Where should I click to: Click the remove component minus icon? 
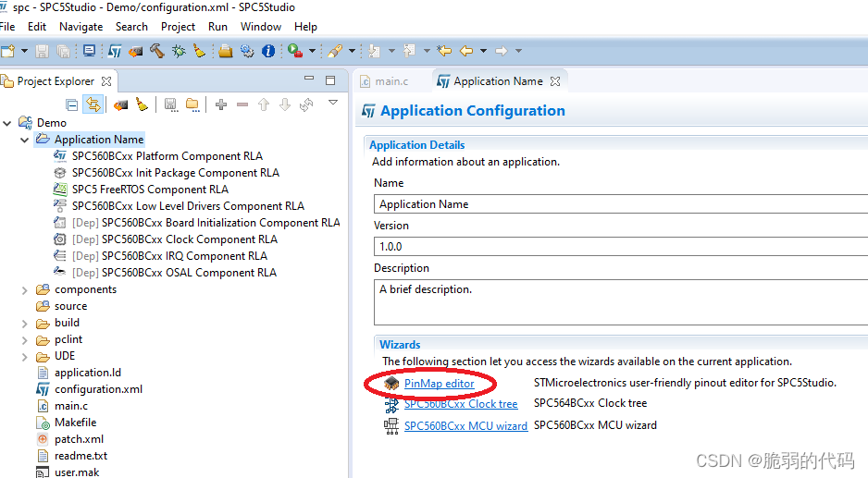coord(242,104)
